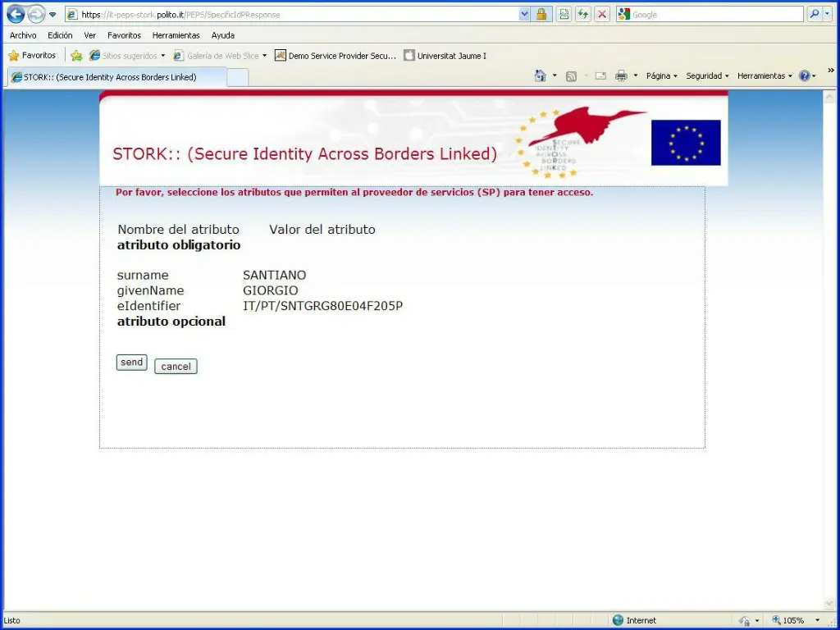The image size is (840, 630).
Task: Click the Compatibility View icon
Action: [564, 15]
